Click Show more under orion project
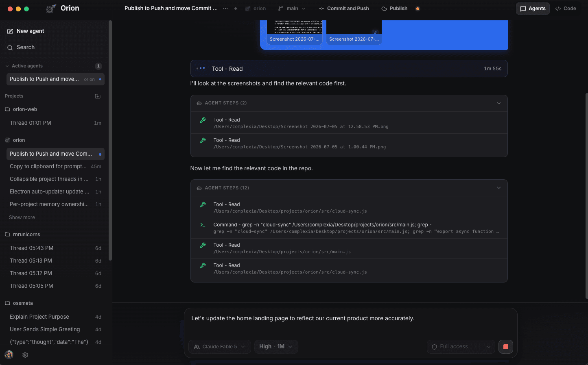Viewport: 588px width, 365px height. (22, 217)
